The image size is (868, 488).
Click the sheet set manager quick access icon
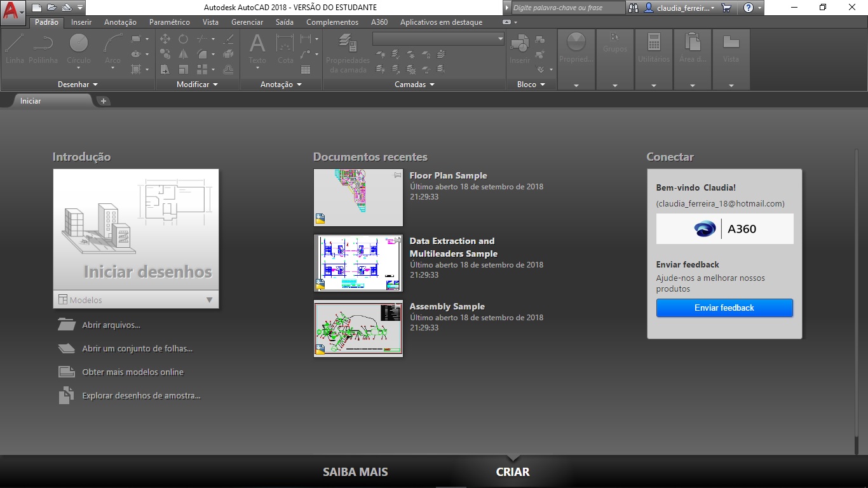coord(66,8)
